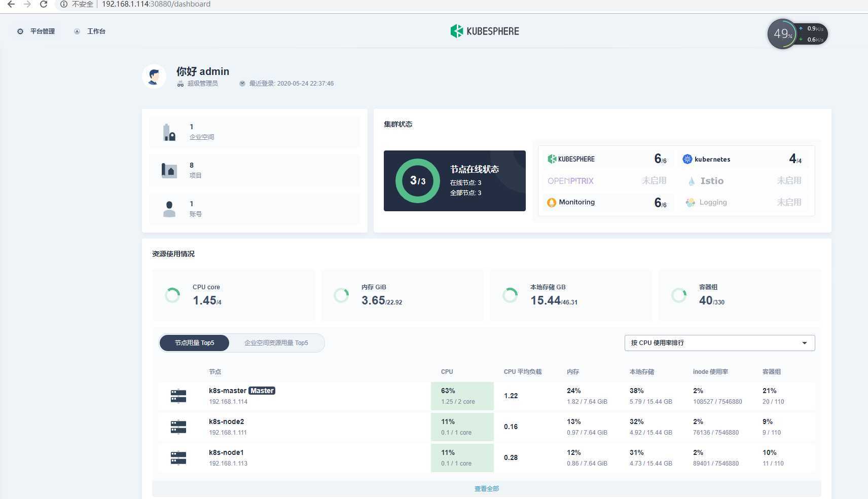Click the site info icon in address bar
Image resolution: width=868 pixels, height=499 pixels.
(64, 4)
